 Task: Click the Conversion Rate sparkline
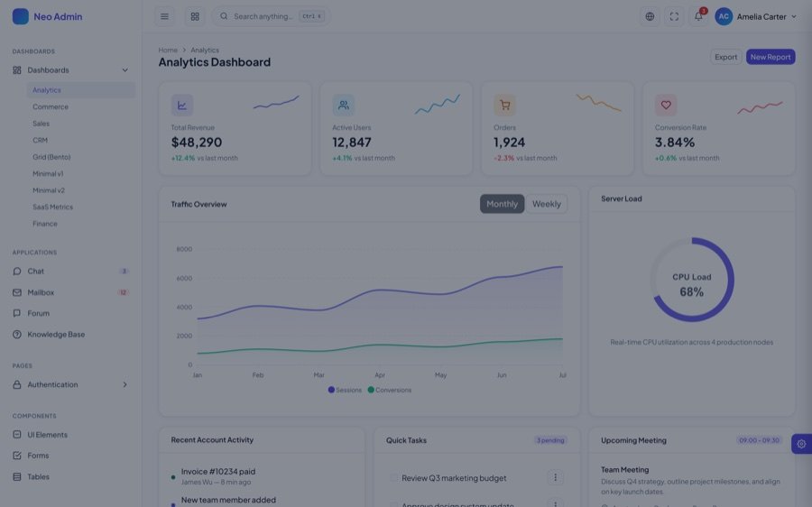pyautogui.click(x=760, y=107)
